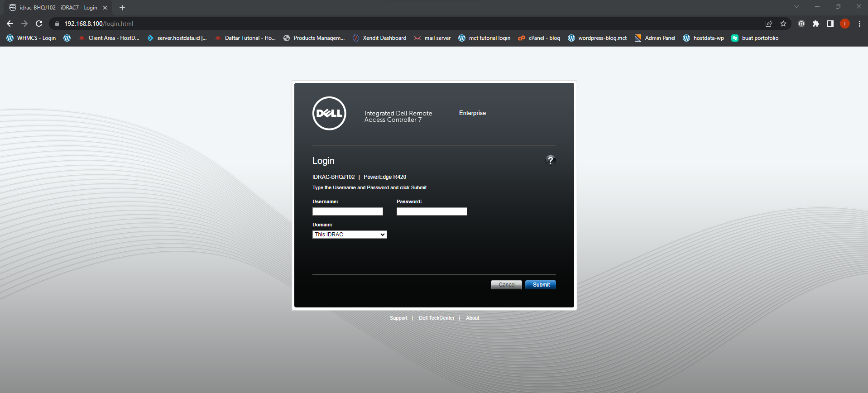Focus the address bar URL
Screen dimensions: 868x393
point(99,24)
